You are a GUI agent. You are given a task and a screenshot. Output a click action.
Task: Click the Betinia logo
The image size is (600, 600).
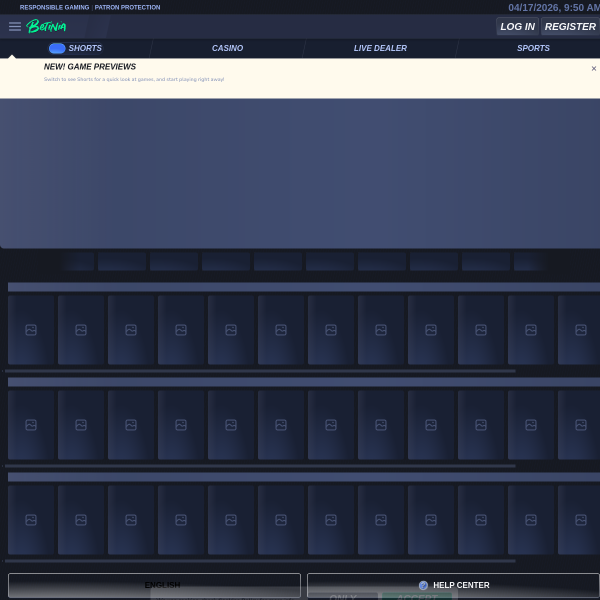click(46, 27)
